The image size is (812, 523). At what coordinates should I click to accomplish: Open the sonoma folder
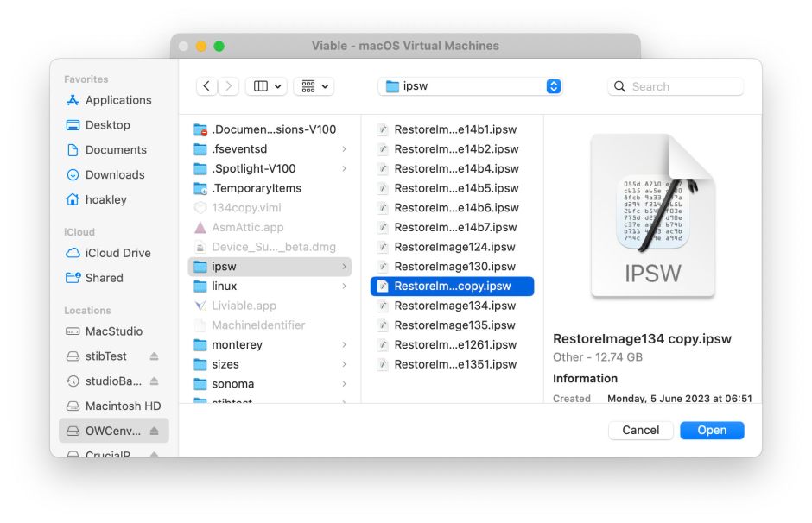(232, 384)
